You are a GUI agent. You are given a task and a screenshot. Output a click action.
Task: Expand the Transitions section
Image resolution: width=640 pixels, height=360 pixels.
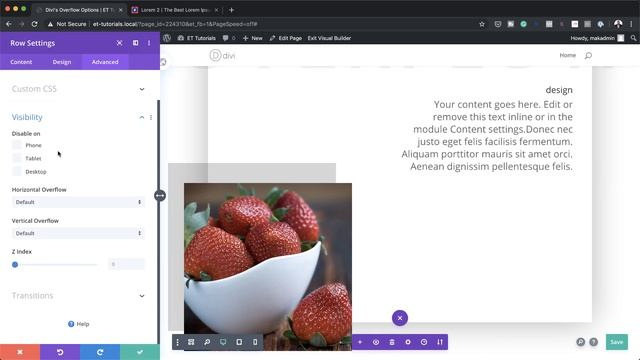tap(78, 296)
